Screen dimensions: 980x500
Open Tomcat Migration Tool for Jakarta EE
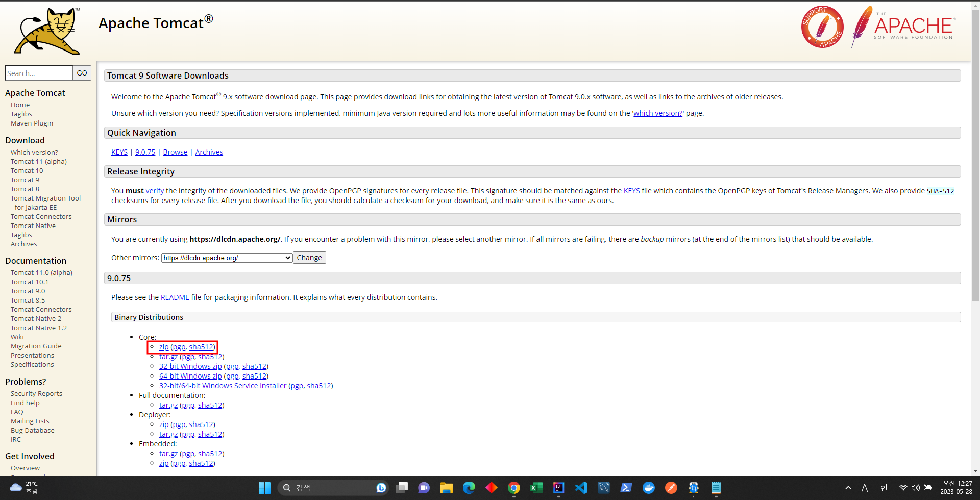tap(45, 203)
